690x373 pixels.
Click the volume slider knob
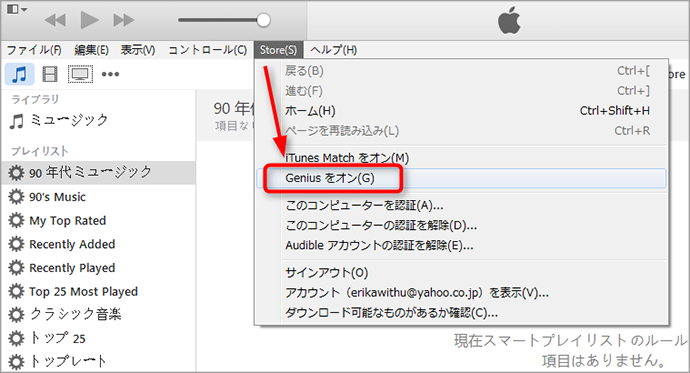(x=263, y=20)
